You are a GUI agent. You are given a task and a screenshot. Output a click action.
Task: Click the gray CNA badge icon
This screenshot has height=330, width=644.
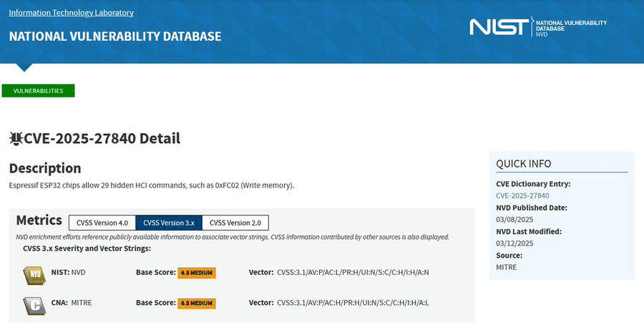pos(33,303)
